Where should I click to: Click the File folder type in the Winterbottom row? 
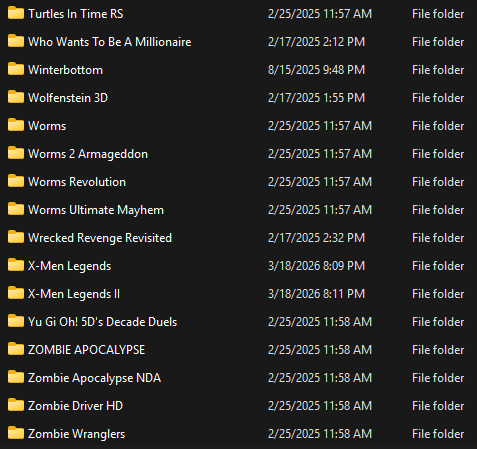tap(438, 70)
